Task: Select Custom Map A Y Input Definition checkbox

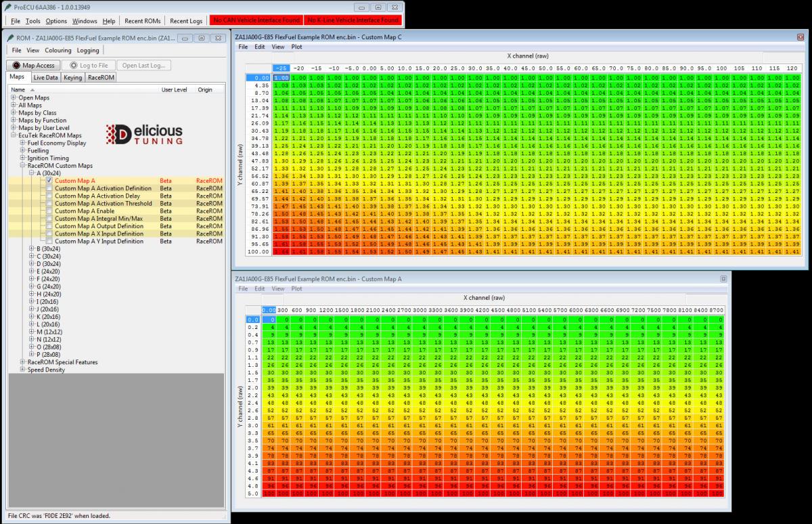Action: coord(49,241)
